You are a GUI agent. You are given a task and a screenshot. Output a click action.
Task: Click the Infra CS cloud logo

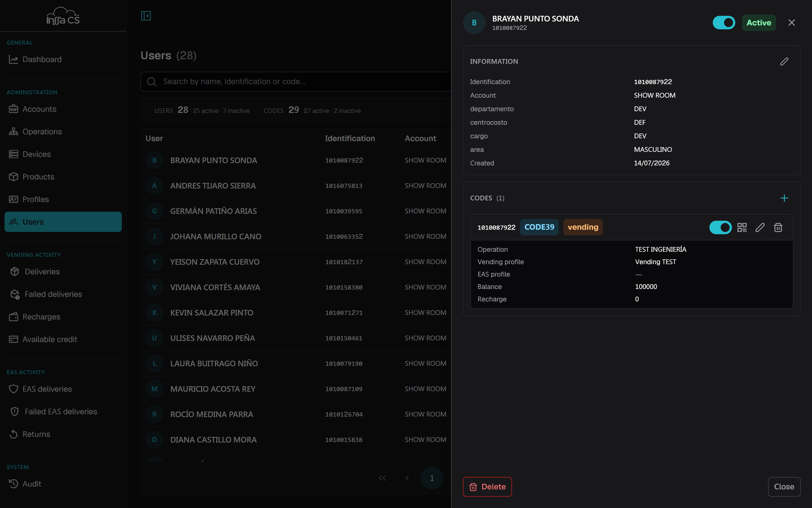[x=63, y=16]
